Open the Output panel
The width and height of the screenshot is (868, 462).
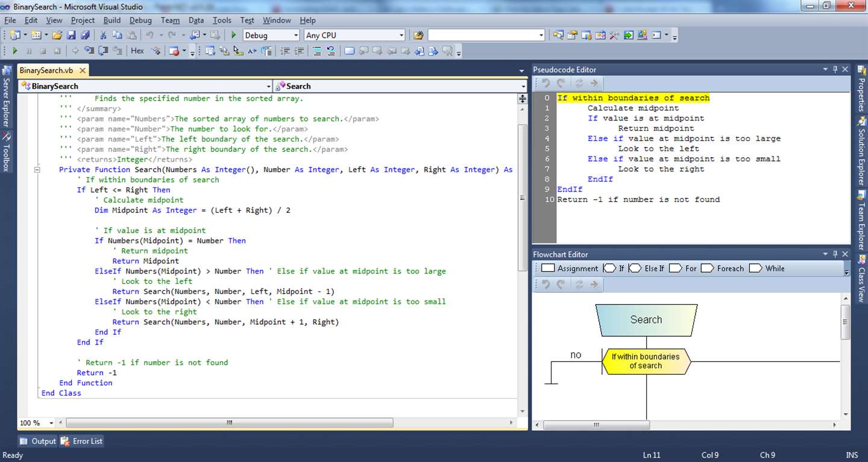(38, 441)
